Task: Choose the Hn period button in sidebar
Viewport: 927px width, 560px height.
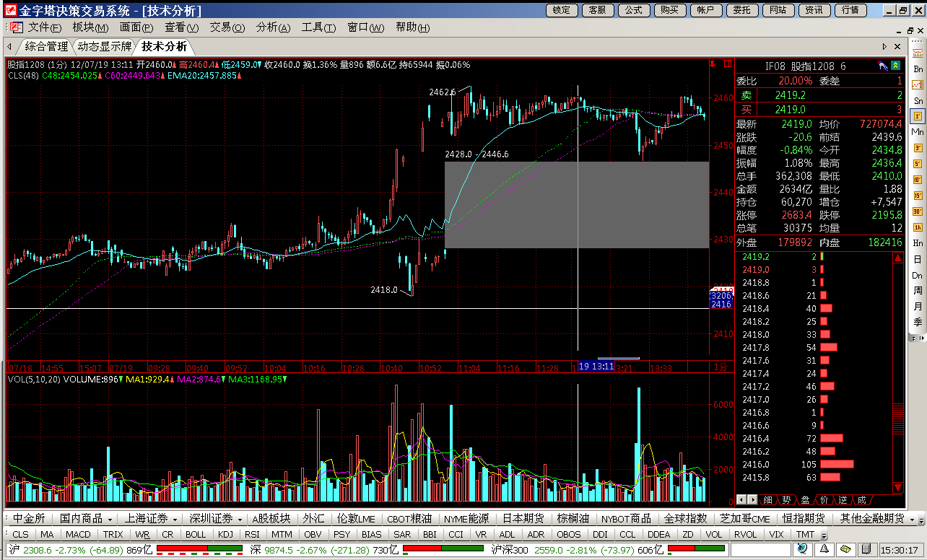Action: [x=918, y=243]
